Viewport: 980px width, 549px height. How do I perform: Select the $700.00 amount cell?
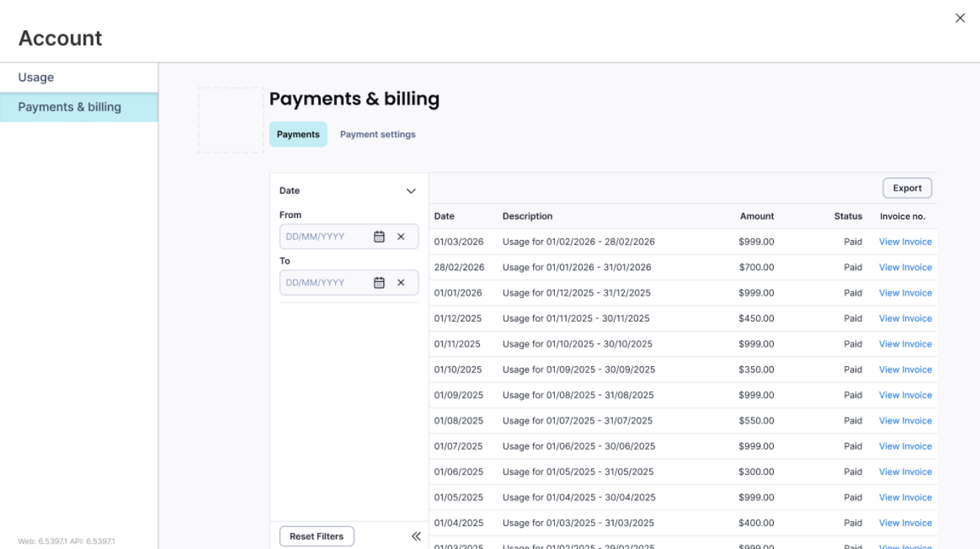coord(757,268)
